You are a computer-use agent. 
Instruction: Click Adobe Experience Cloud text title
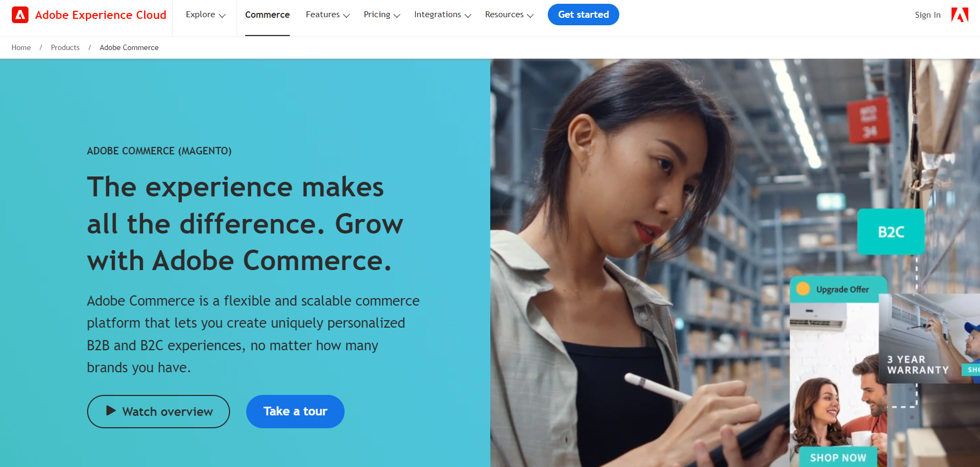(101, 15)
